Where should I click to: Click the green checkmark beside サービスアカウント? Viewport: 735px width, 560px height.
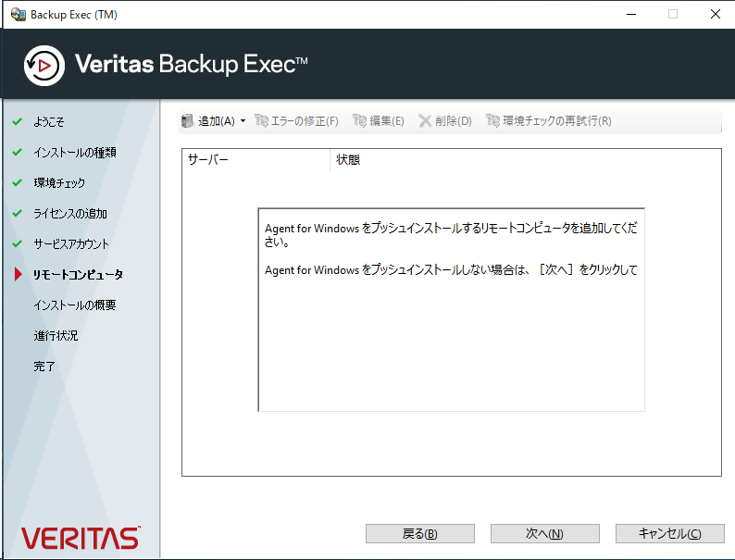tap(18, 243)
